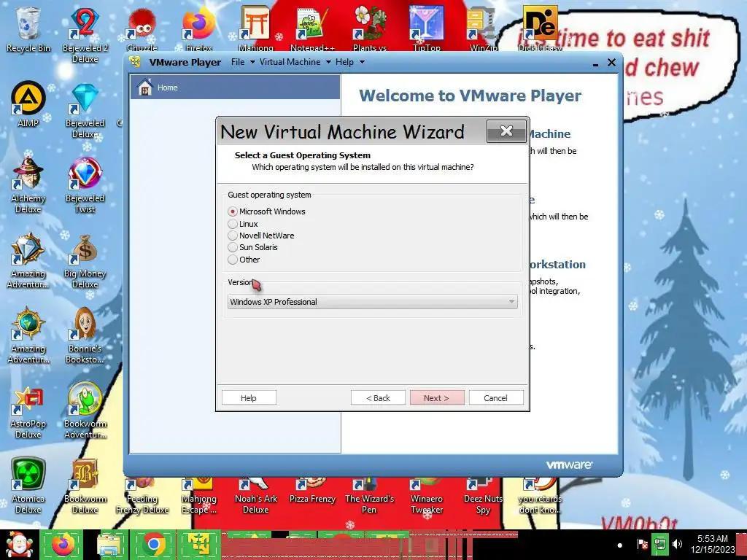This screenshot has height=560, width=747.
Task: Open Bonnie's Bookstore desktop shortcut
Action: pos(85,335)
